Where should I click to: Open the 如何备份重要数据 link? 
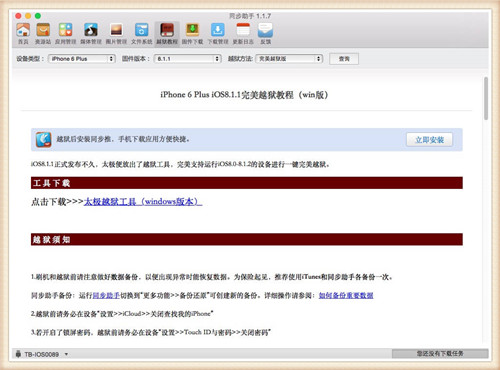coord(346,295)
